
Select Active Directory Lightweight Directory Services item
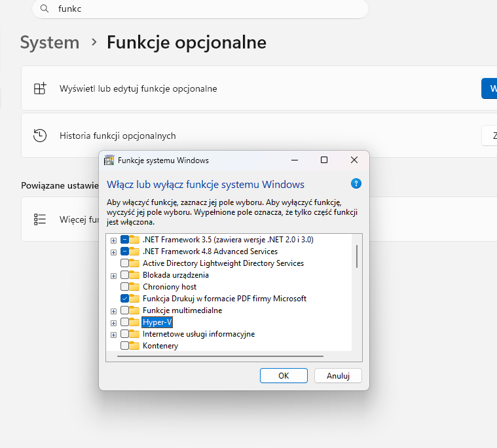(x=223, y=263)
